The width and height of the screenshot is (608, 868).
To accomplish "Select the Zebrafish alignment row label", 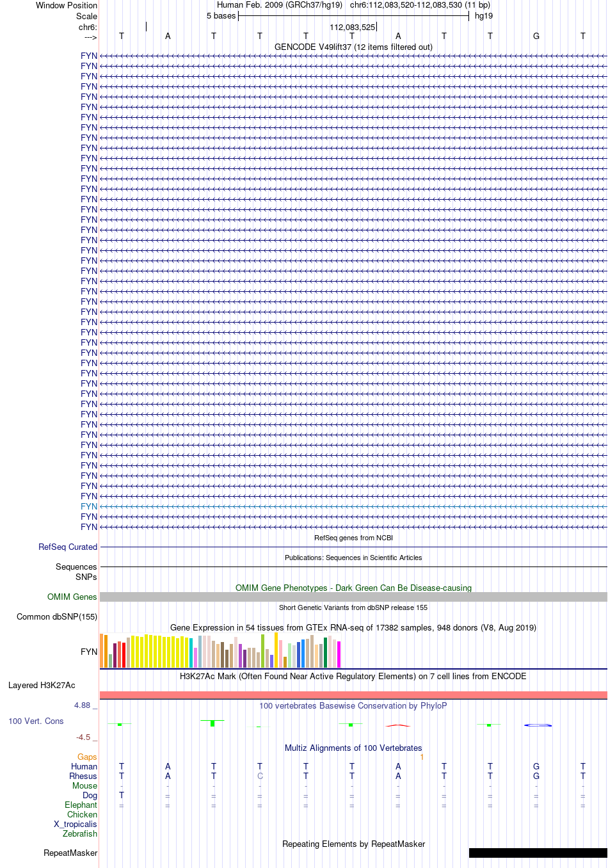I will click(80, 833).
